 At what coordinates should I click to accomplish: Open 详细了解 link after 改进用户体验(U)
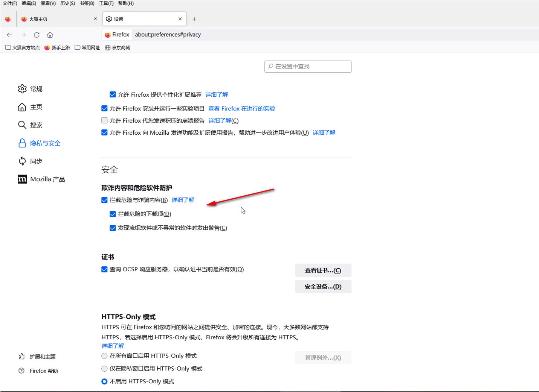pos(324,132)
